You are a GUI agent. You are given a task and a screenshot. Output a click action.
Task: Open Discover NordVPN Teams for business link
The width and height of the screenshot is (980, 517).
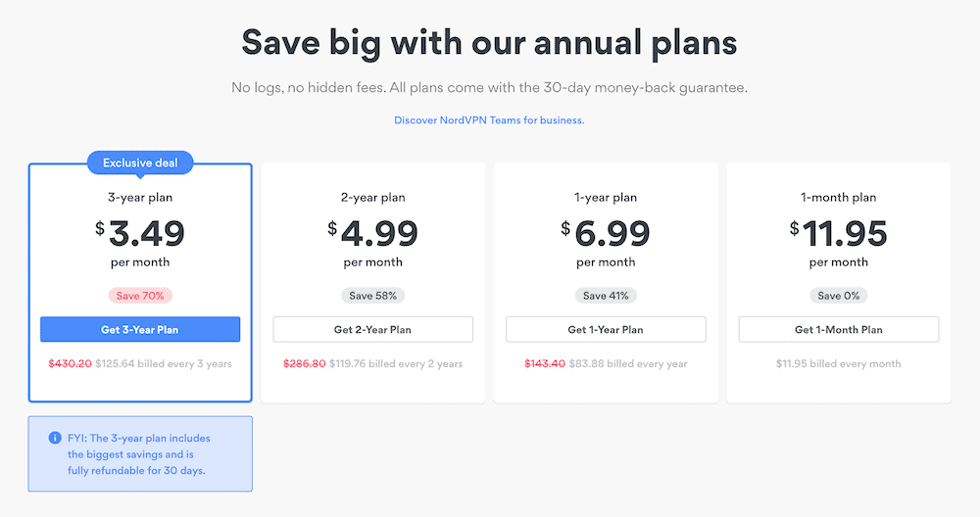point(489,120)
